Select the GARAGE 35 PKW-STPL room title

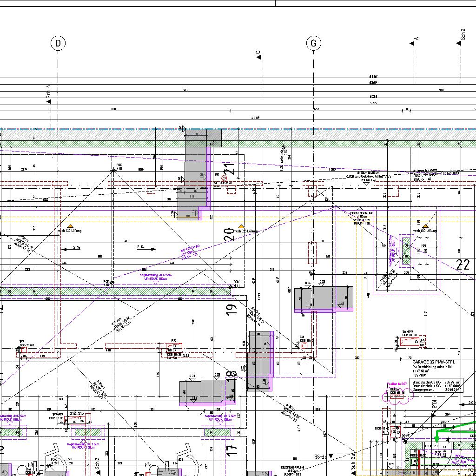(434, 362)
